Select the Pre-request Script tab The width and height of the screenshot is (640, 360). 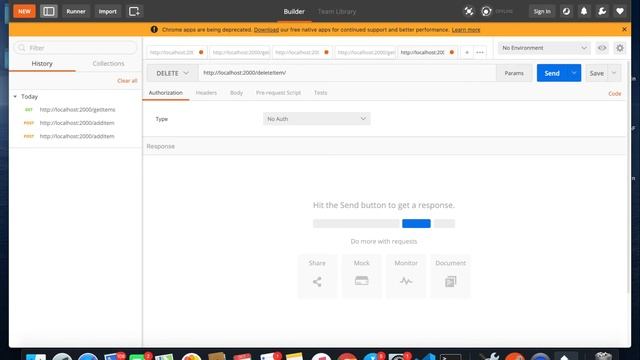tap(278, 93)
